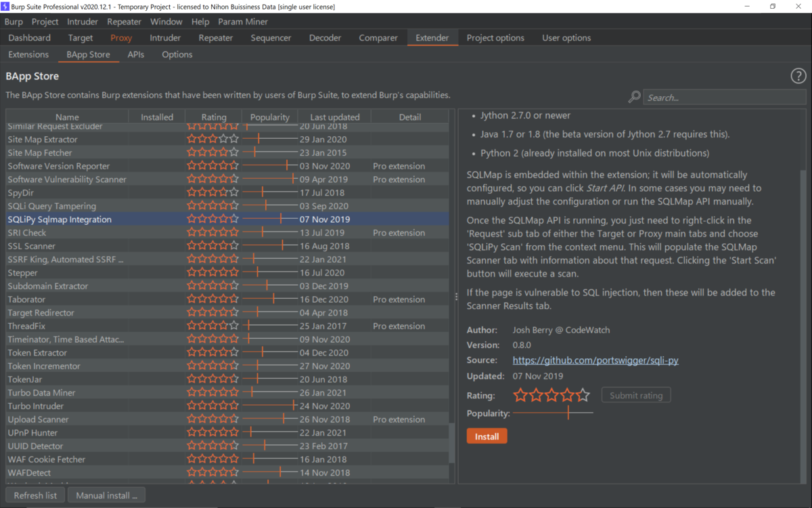Image resolution: width=812 pixels, height=508 pixels.
Task: Open the sqli-py GitHub source link
Action: [595, 360]
